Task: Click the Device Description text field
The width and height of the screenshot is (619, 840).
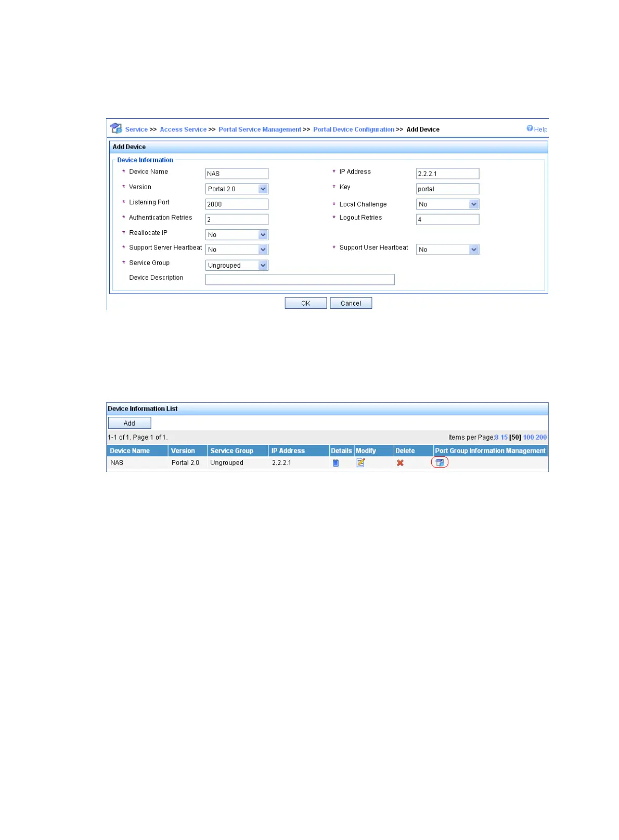Action: pos(300,280)
